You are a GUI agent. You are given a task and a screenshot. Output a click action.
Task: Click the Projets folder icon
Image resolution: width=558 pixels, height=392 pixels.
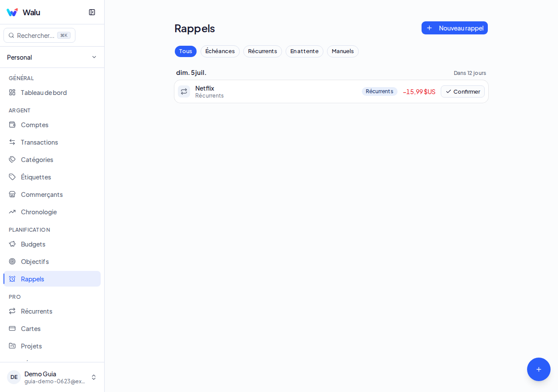coord(12,346)
